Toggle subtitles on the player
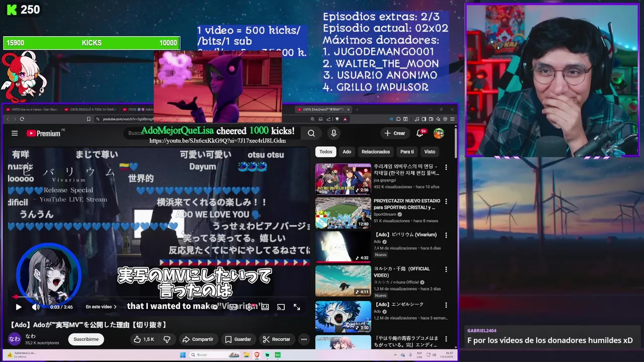Screen dimensions: 644x362 tap(233, 307)
